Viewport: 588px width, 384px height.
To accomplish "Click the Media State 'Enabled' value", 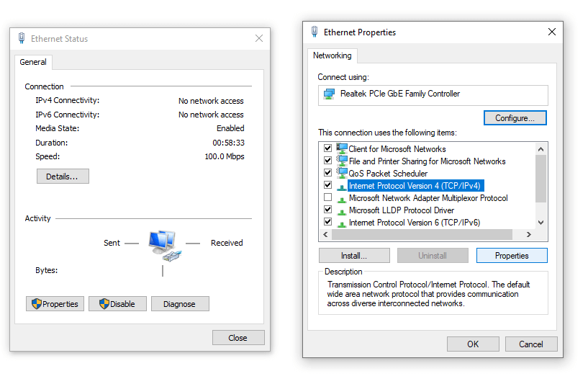I will [230, 128].
